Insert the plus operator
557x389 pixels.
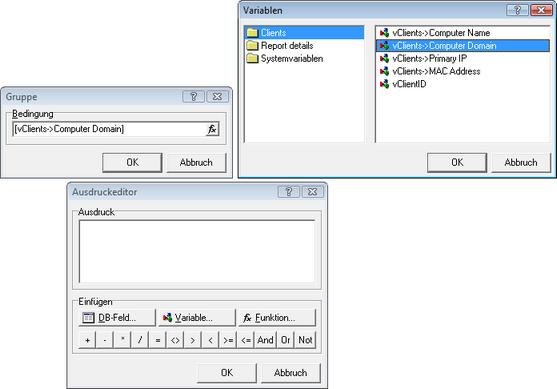coord(87,340)
